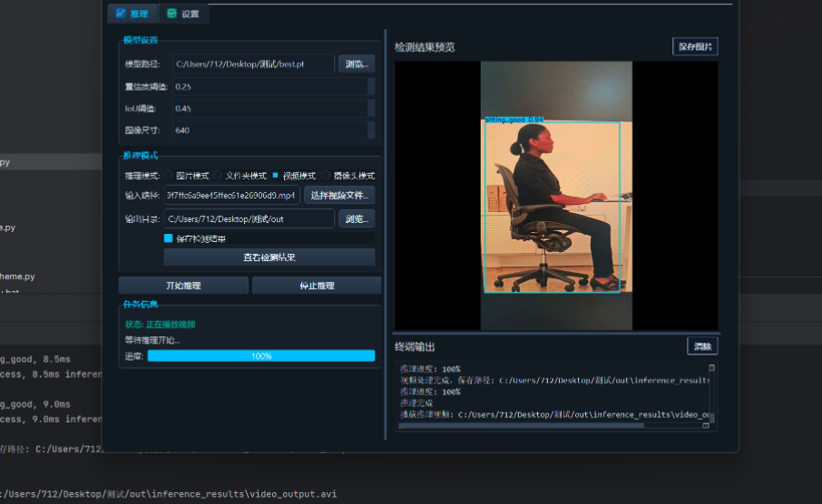
Task: Click "g_good, 8.5ms" line in background console
Action: (35, 359)
